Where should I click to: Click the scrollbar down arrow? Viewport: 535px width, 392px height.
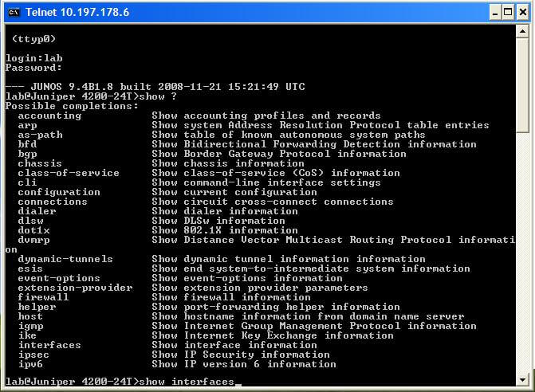(522, 380)
